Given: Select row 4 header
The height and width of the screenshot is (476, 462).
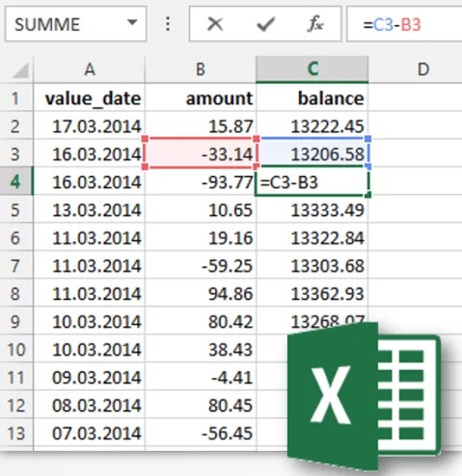Looking at the screenshot, I should click(15, 182).
